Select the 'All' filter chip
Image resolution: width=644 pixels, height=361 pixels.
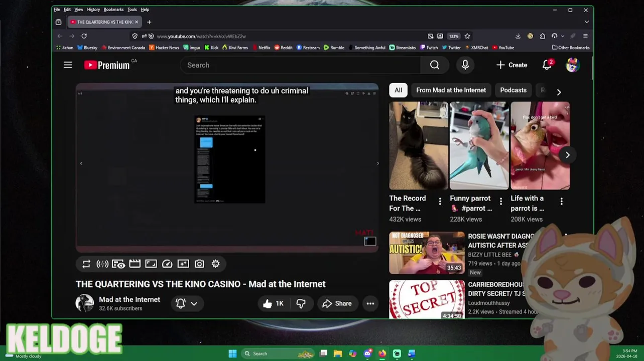[x=398, y=90]
